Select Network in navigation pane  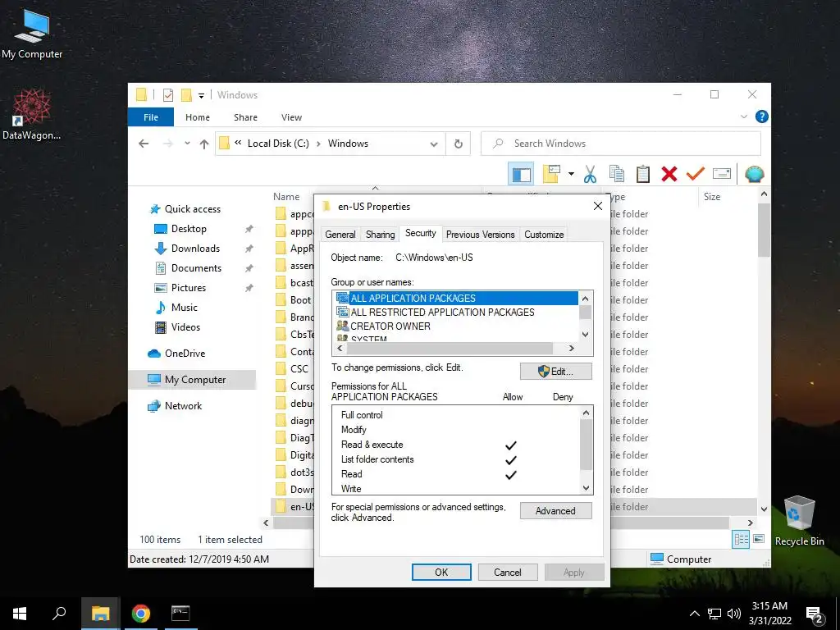(183, 406)
